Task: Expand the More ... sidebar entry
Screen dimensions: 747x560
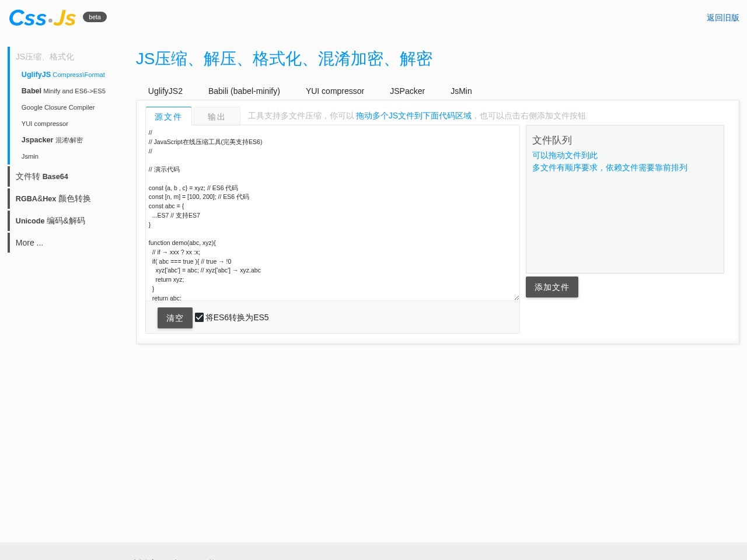Action: click(x=29, y=243)
